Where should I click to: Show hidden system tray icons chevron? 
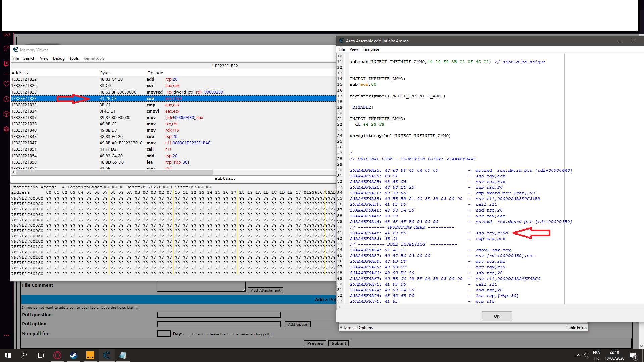coord(578,355)
